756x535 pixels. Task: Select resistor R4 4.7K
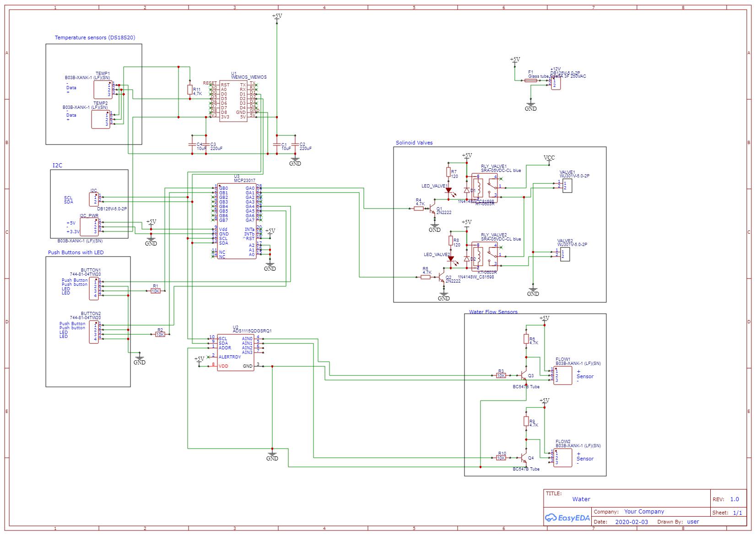[419, 209]
